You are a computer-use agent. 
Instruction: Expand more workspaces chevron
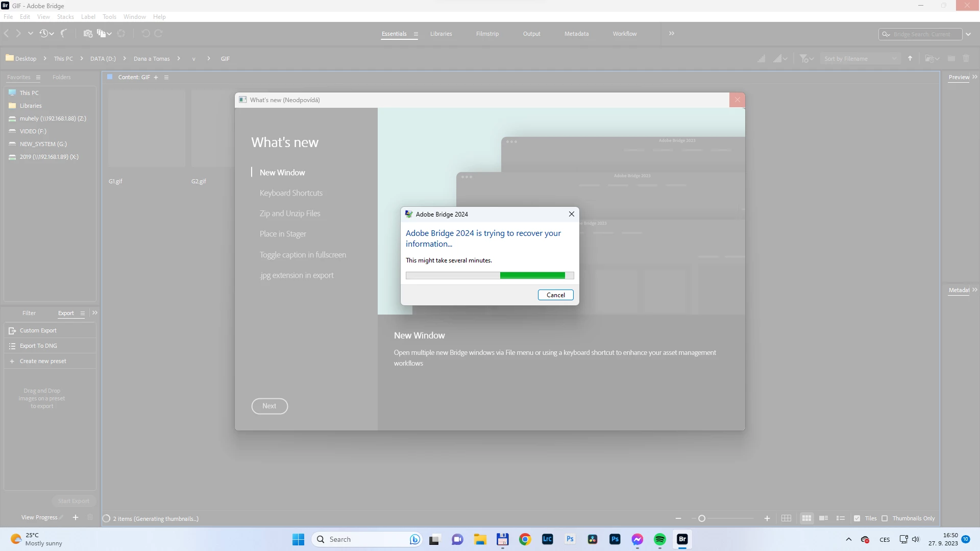click(672, 33)
